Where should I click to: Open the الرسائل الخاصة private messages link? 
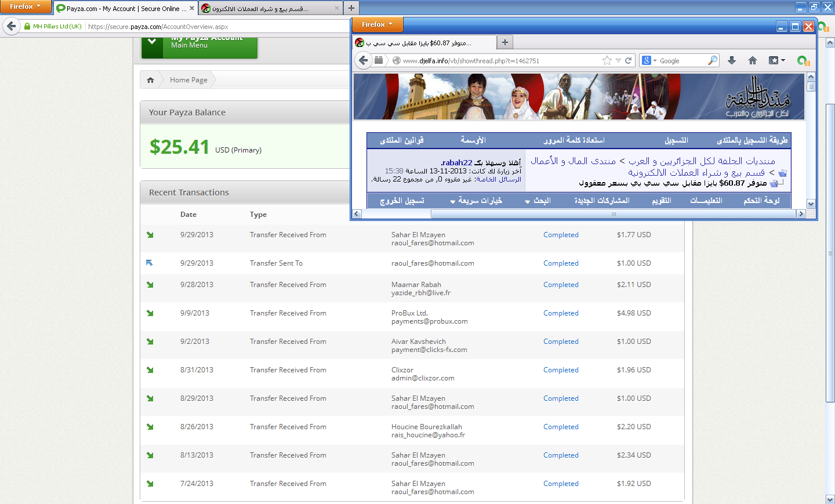(x=499, y=180)
